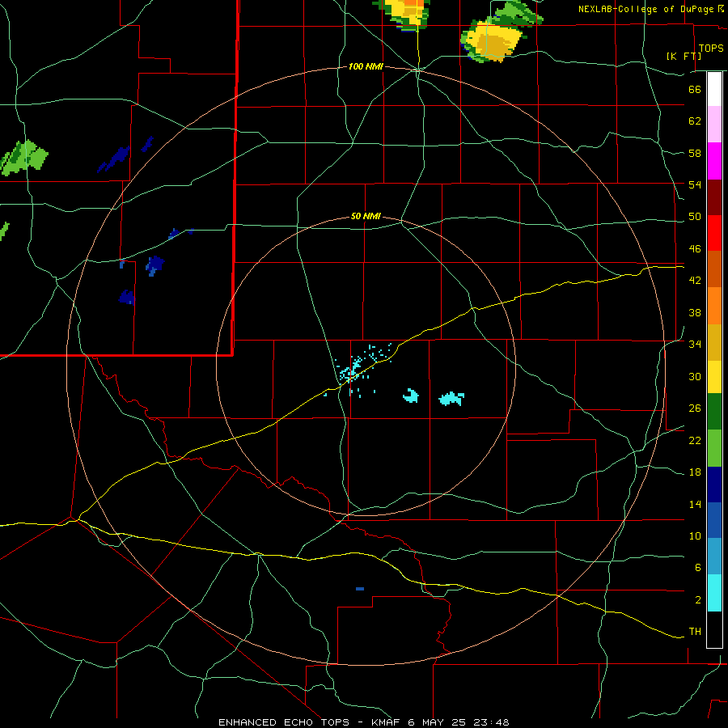Click the white swatch in the tops legend

[714, 89]
